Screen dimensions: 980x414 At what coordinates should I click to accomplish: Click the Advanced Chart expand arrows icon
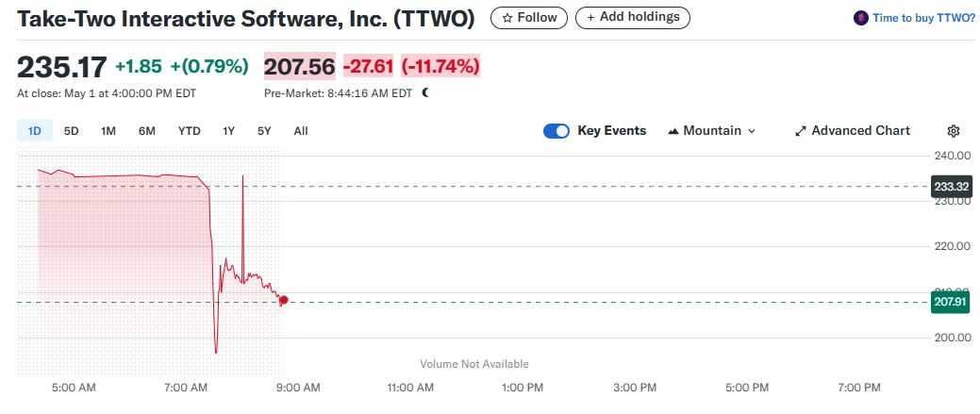click(x=801, y=131)
